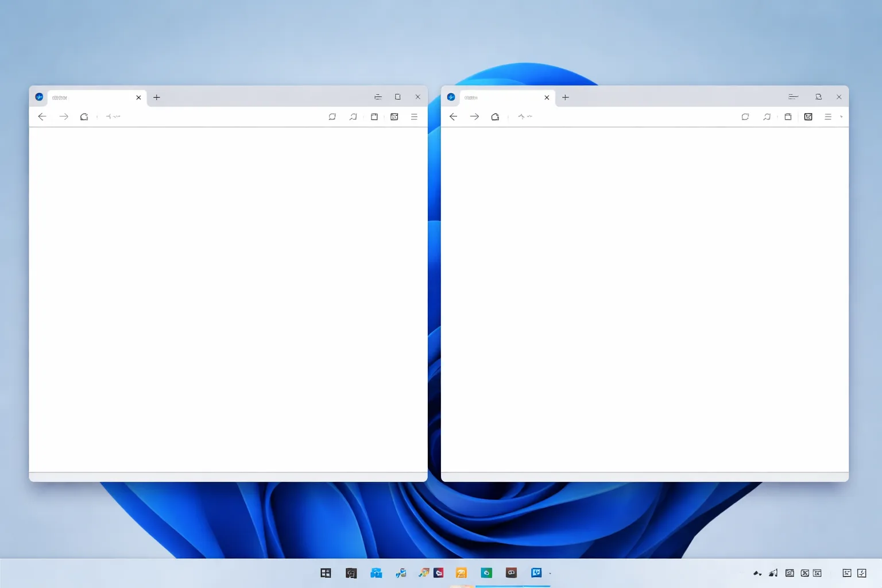Click the dark boxed-letter extension icon in the right window
This screenshot has height=588, width=882.
pyautogui.click(x=808, y=117)
